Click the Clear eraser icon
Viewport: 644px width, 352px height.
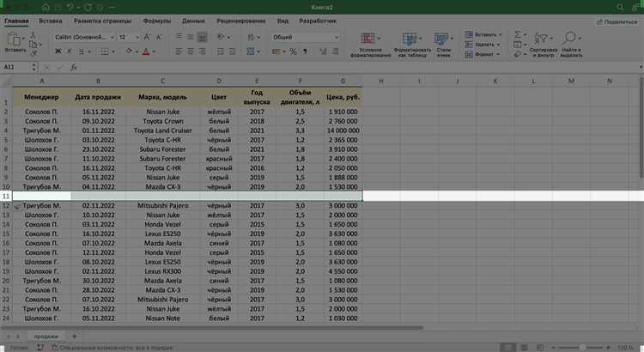[x=518, y=54]
